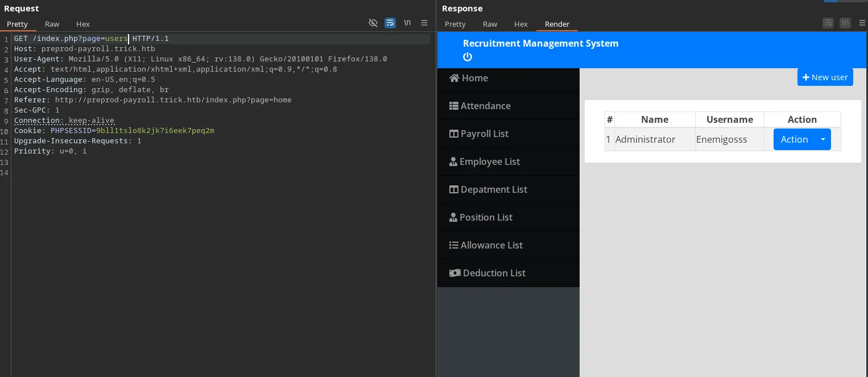The height and width of the screenshot is (377, 868).
Task: Open Attendance from the sidebar icon
Action: [x=454, y=106]
